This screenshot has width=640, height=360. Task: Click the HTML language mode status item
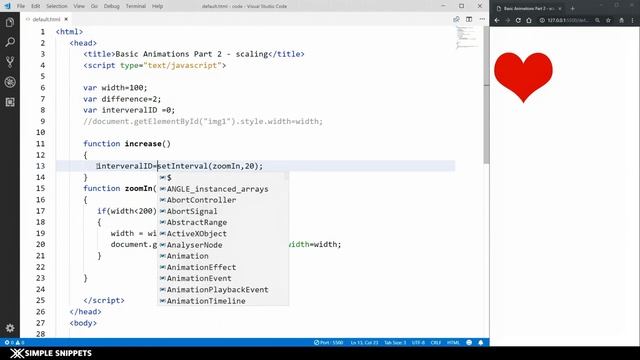[453, 342]
